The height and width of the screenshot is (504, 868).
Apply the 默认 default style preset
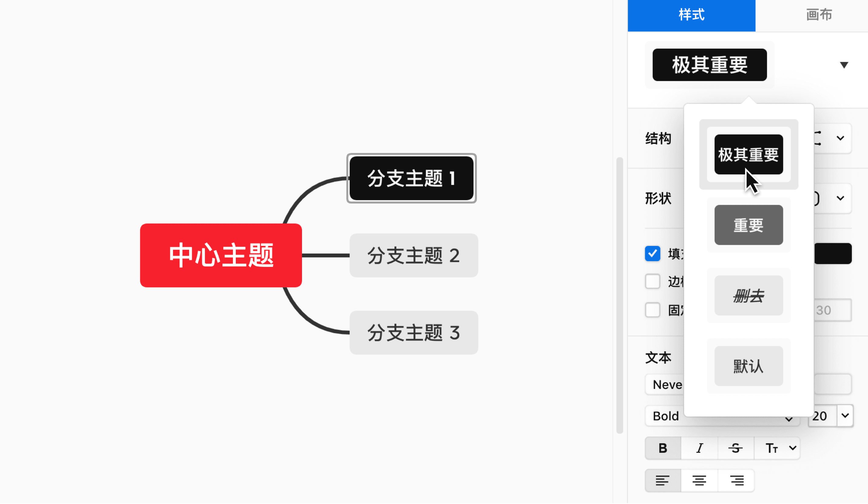tap(748, 366)
